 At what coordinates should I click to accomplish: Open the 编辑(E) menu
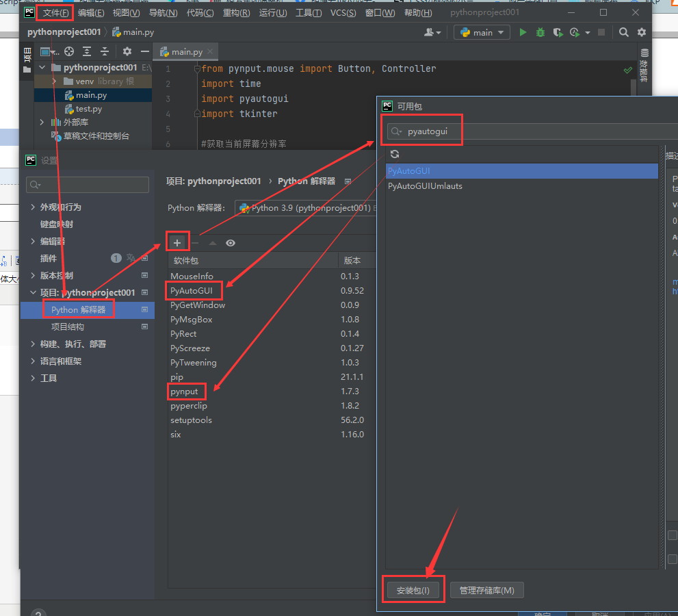pyautogui.click(x=91, y=12)
